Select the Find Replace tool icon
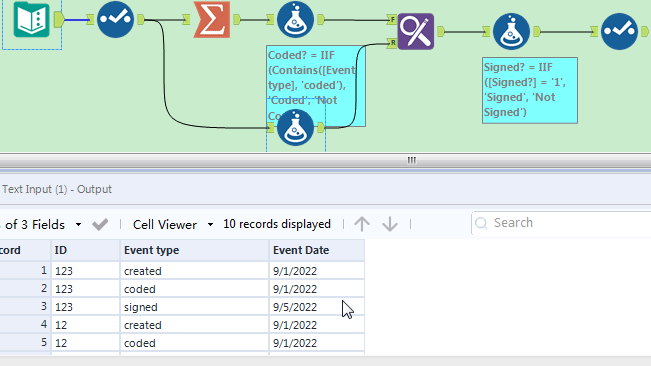This screenshot has height=366, width=651. pos(416,32)
